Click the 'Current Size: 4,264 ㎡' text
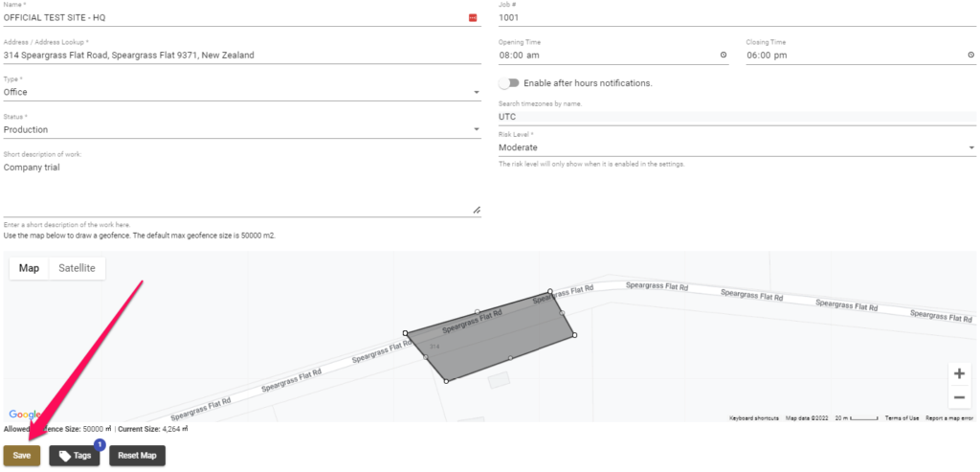 coord(153,430)
